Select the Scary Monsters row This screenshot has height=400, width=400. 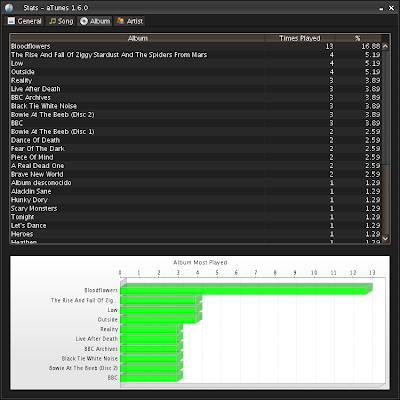(196, 209)
